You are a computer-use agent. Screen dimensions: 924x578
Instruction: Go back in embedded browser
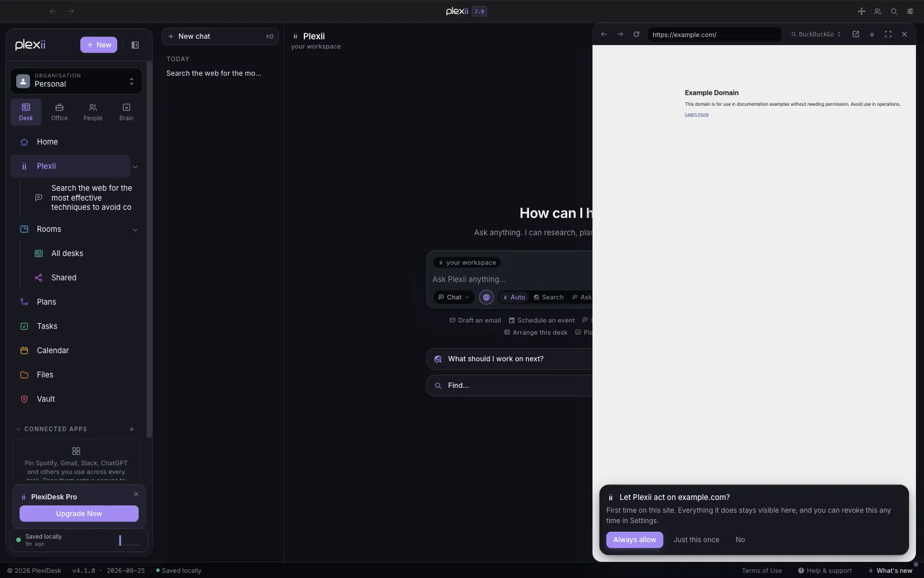point(604,35)
